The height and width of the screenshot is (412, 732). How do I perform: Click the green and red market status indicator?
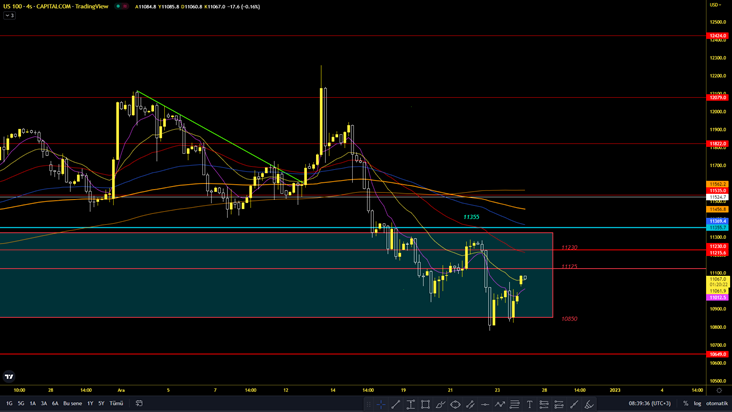point(122,7)
